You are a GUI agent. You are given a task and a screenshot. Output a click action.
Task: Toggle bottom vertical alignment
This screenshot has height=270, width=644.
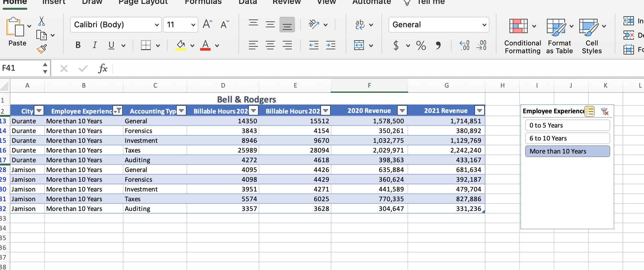(x=287, y=25)
